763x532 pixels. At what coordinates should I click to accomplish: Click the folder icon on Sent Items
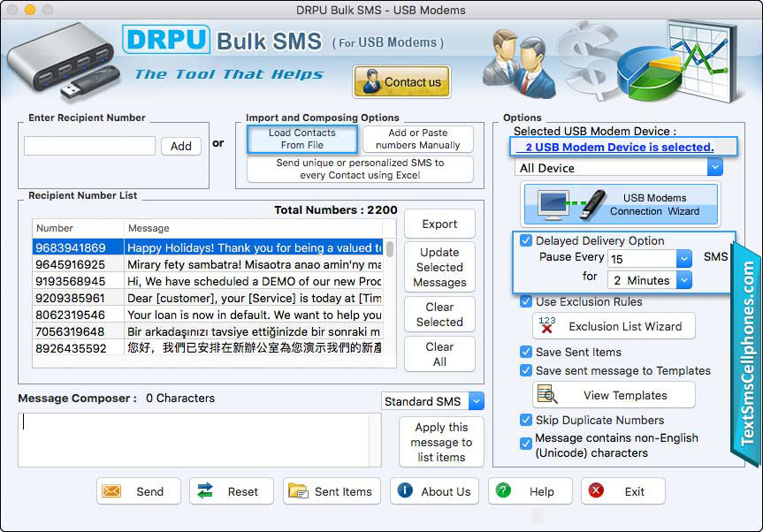298,491
